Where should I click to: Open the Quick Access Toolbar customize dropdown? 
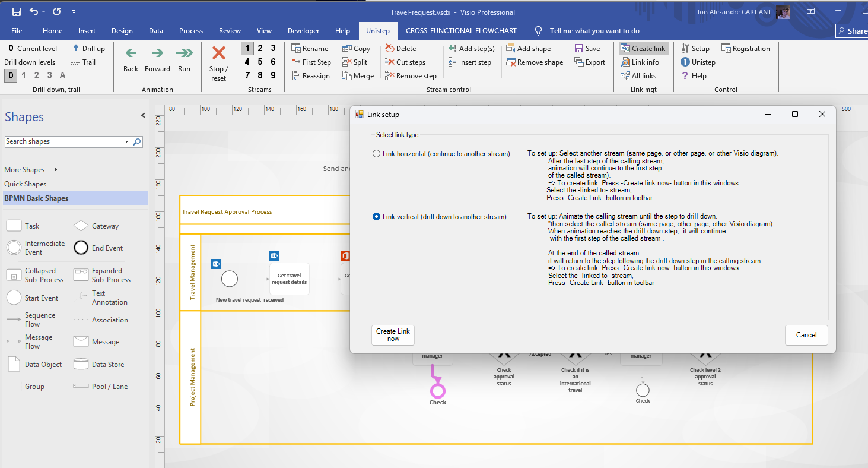pos(74,12)
